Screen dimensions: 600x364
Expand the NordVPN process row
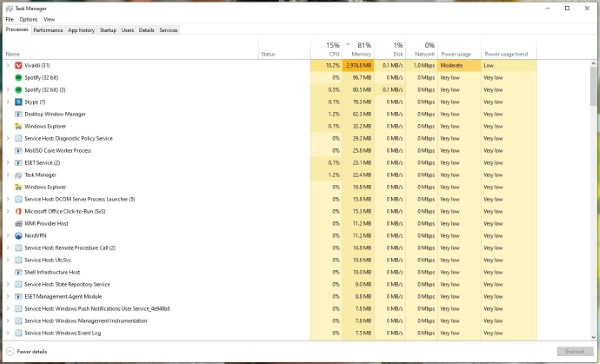(x=8, y=236)
